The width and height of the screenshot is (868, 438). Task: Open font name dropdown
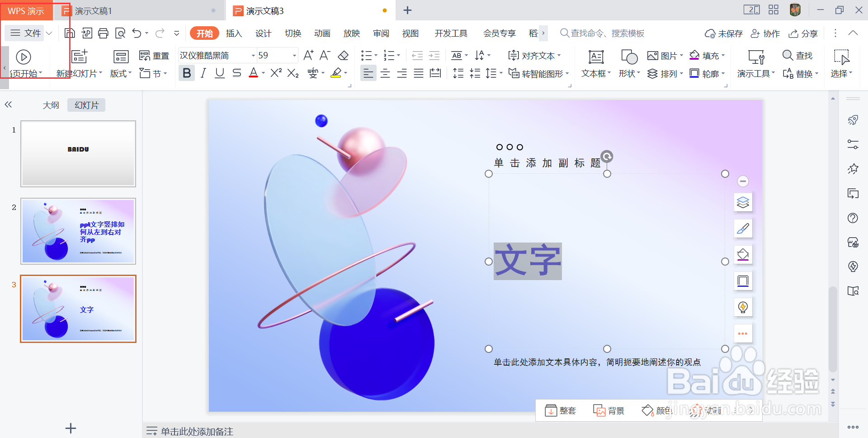point(253,56)
